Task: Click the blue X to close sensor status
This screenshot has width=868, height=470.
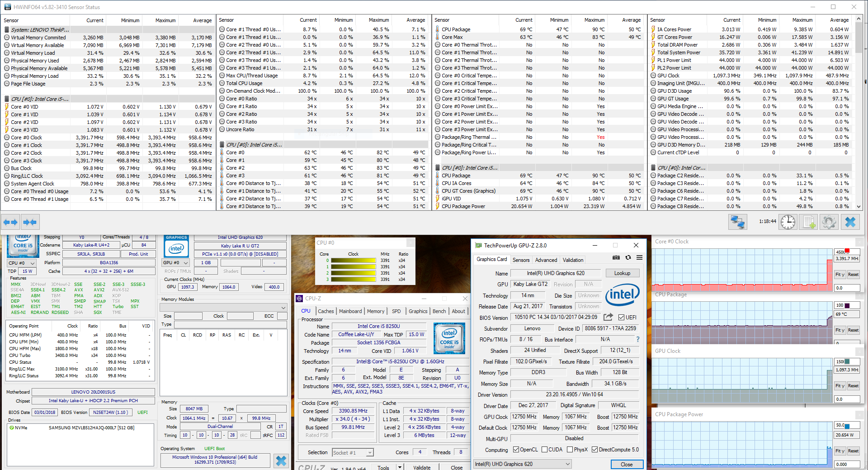Action: (850, 222)
